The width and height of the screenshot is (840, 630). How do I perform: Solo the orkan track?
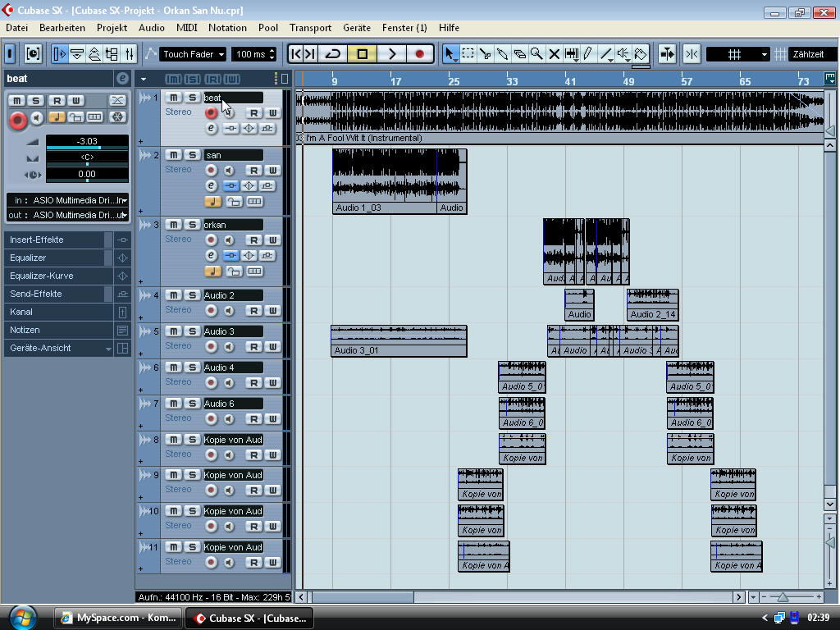[x=192, y=225]
